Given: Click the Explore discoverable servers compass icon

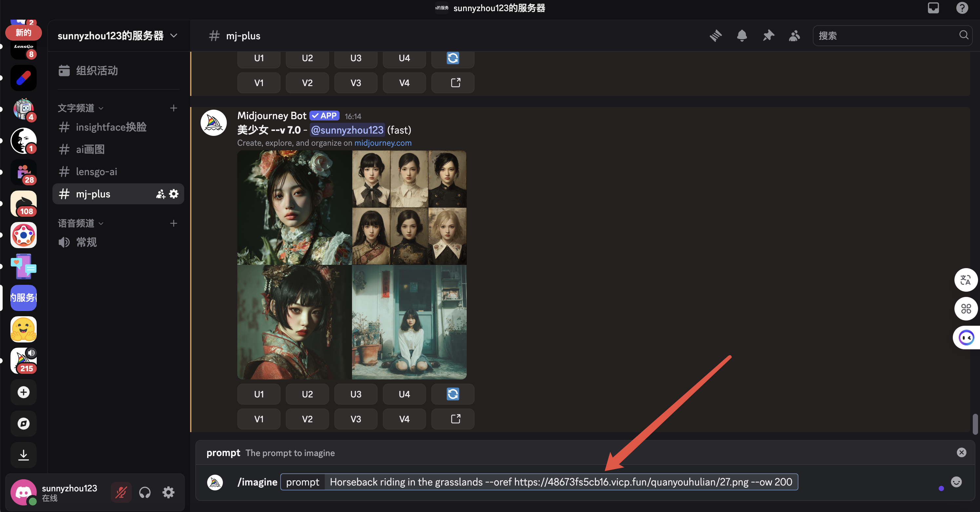Looking at the screenshot, I should click(x=24, y=423).
